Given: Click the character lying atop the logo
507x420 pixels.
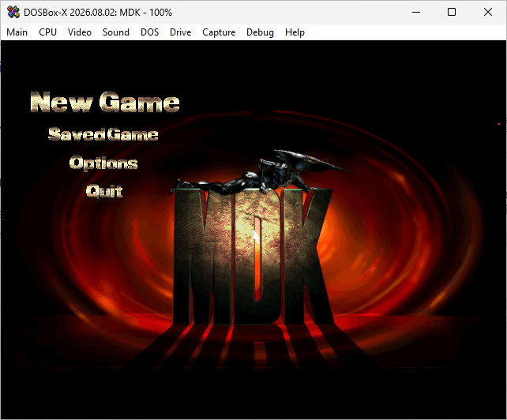Looking at the screenshot, I should 259,173.
